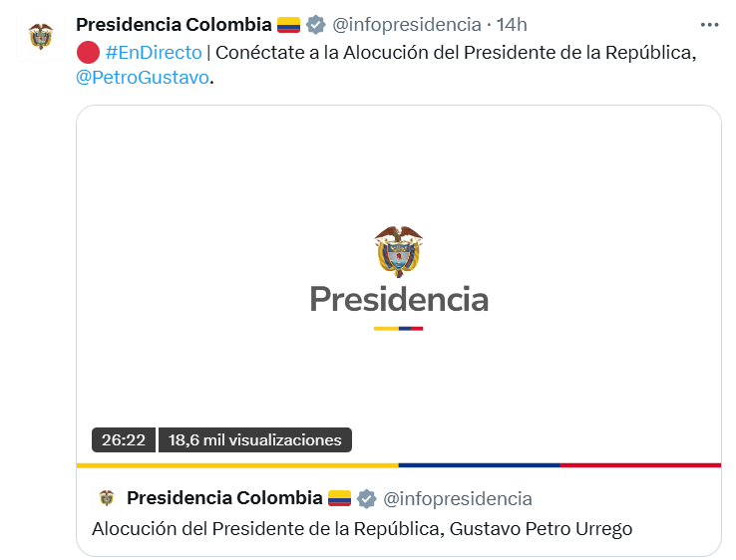Screen dimensions: 736x560
Task: Click the red live circle emoji
Action: point(87,52)
